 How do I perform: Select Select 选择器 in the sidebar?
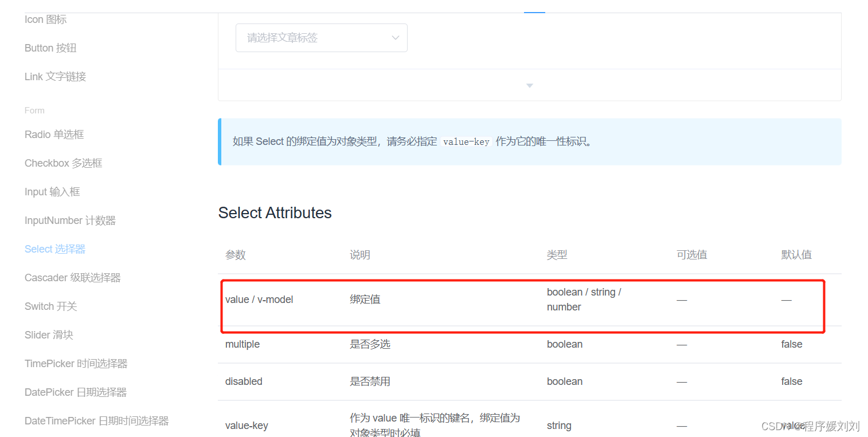[x=54, y=249]
